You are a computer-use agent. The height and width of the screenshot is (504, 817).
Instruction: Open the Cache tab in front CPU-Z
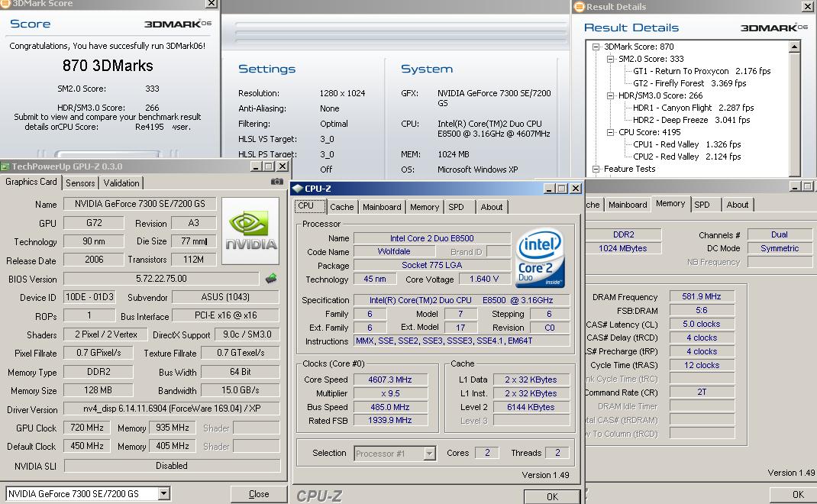pyautogui.click(x=342, y=207)
